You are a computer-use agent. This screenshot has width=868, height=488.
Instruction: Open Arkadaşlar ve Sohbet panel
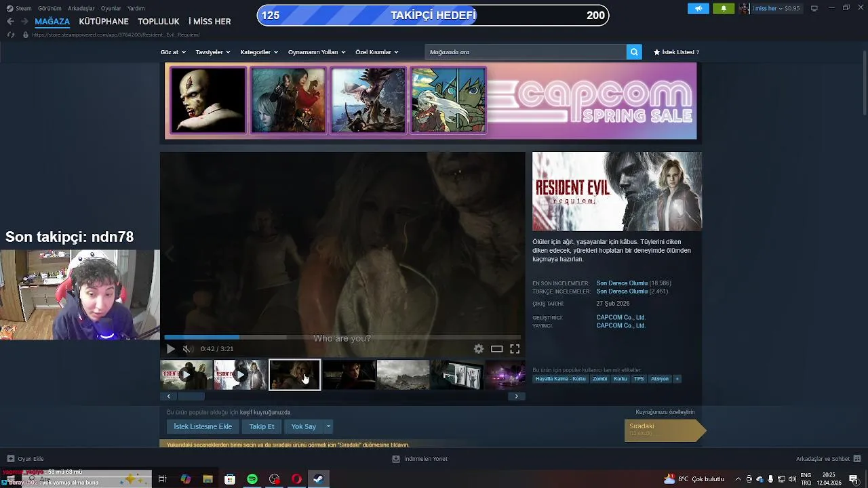(x=827, y=459)
